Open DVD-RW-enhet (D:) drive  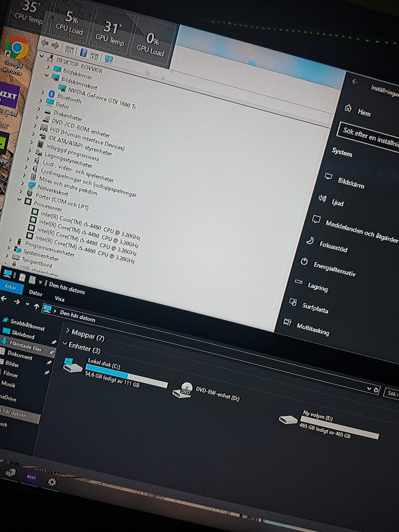tap(206, 391)
